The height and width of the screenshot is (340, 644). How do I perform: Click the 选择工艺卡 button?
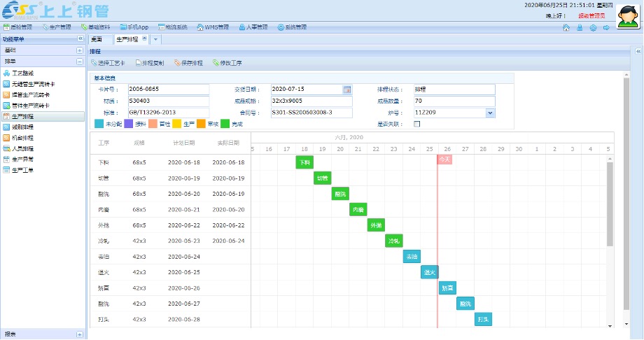click(108, 63)
